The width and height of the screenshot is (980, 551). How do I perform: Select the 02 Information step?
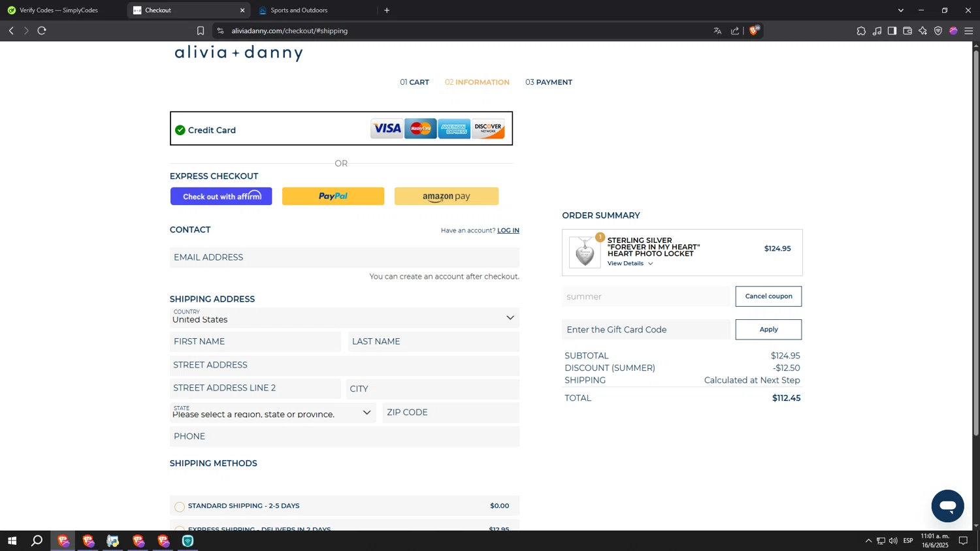point(477,82)
